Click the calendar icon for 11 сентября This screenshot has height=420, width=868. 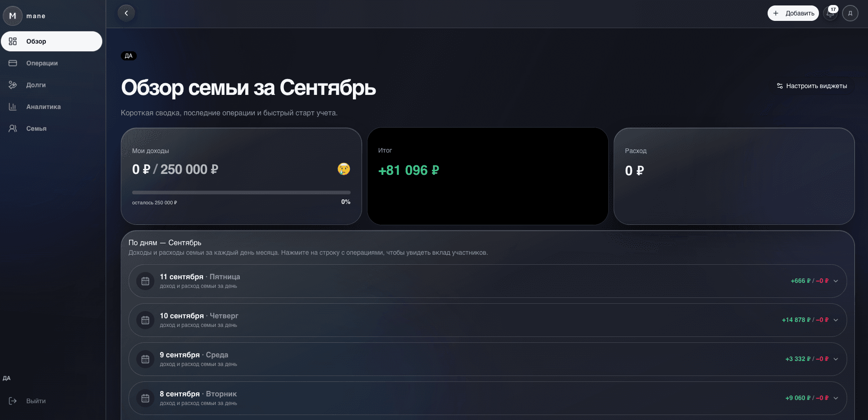coord(145,281)
